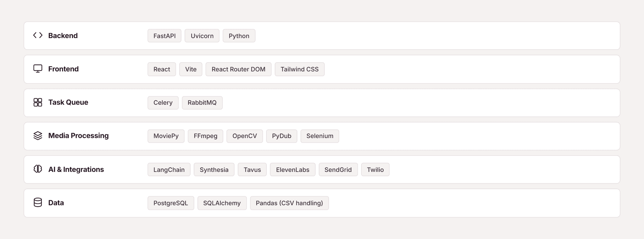Click the ElevenLabs tag

point(293,170)
